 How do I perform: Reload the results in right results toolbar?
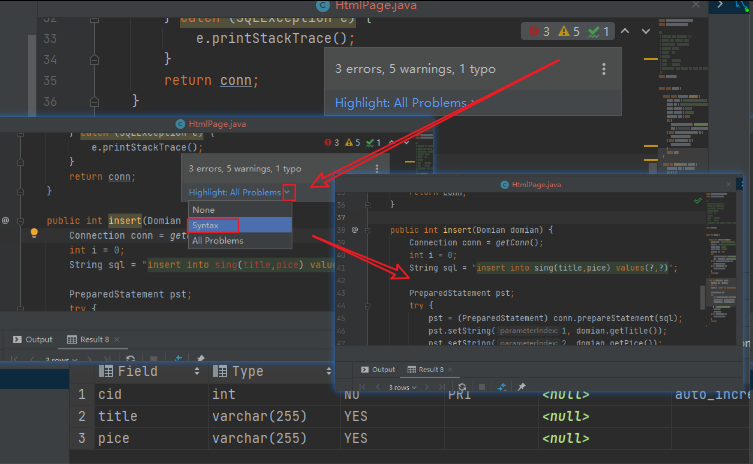tap(462, 387)
